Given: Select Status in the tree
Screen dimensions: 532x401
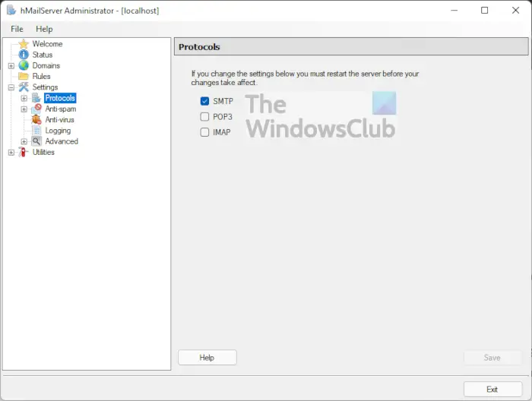Looking at the screenshot, I should click(43, 55).
